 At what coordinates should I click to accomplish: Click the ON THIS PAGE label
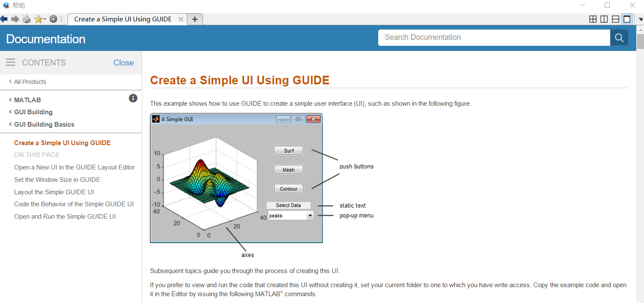[x=37, y=155]
